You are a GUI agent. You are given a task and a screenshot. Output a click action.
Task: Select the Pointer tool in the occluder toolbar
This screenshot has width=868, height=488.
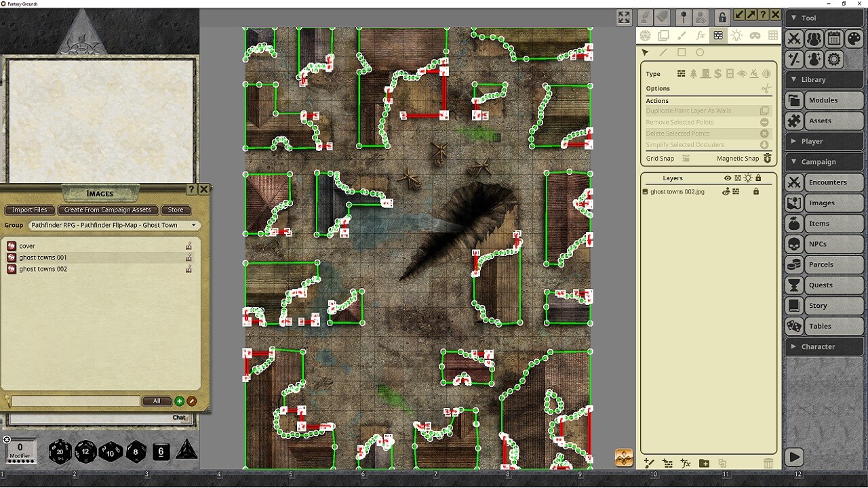pyautogui.click(x=645, y=52)
